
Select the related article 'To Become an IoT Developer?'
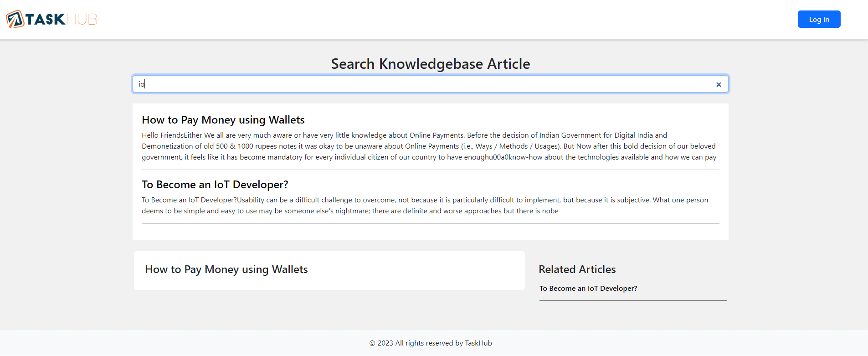pos(588,289)
